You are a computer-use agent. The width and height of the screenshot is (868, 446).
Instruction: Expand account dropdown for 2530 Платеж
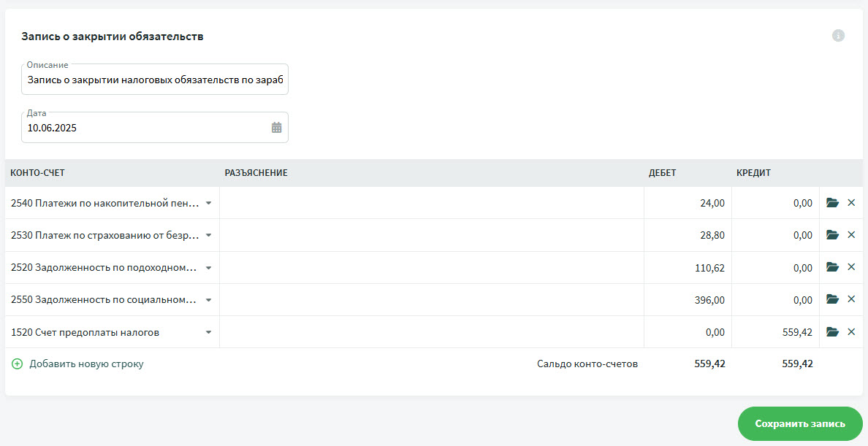(209, 235)
